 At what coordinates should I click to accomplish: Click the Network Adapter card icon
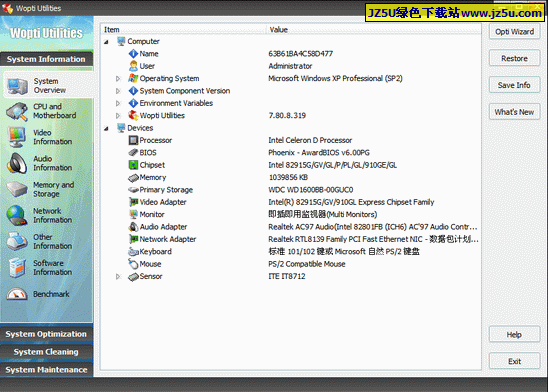tap(133, 239)
